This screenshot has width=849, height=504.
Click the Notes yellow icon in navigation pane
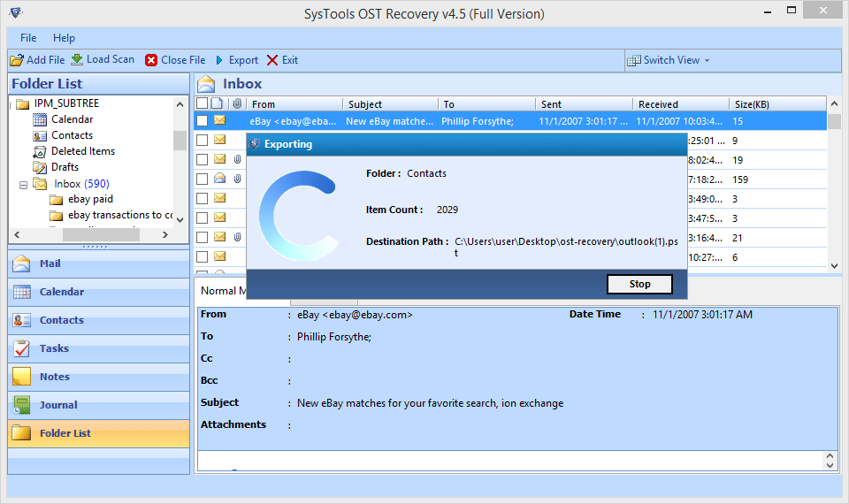click(x=21, y=377)
